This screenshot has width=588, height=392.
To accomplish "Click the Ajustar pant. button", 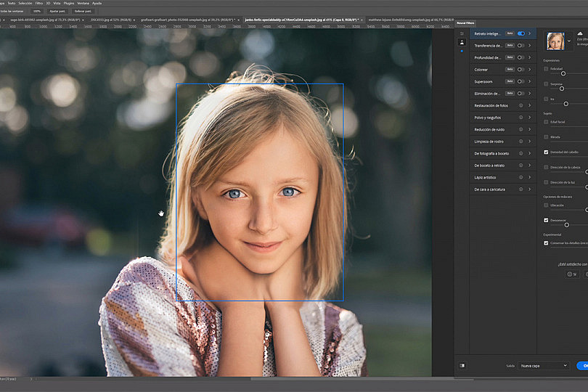I will (58, 12).
